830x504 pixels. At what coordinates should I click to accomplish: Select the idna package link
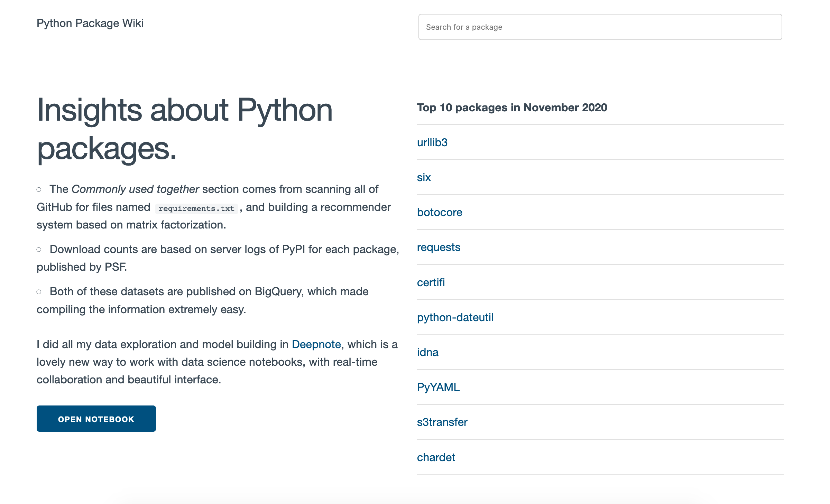coord(427,352)
